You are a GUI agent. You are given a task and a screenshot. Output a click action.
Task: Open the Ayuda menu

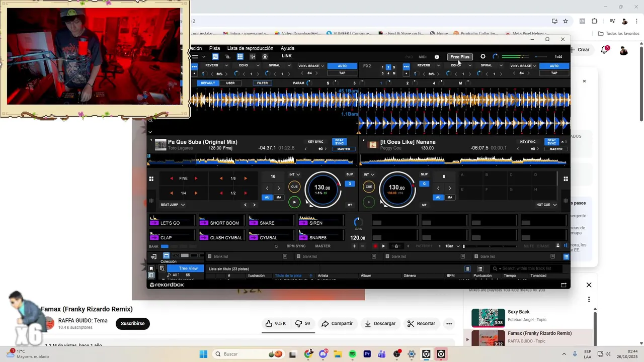click(287, 48)
